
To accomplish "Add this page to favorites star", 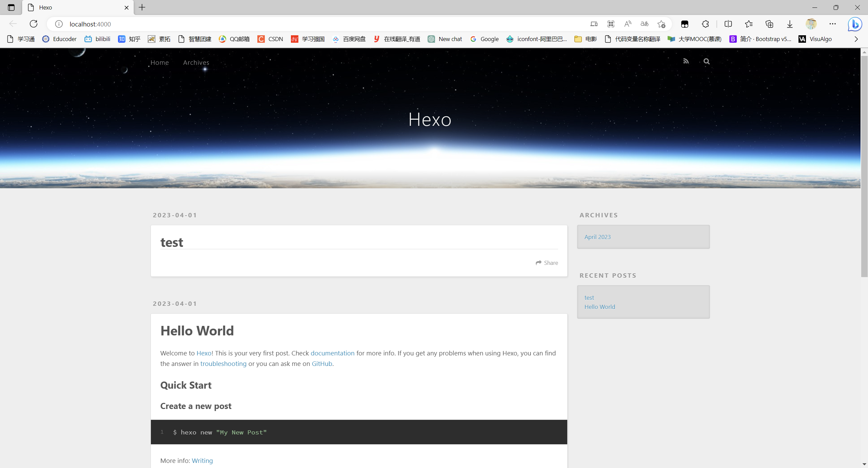I will pyautogui.click(x=662, y=24).
